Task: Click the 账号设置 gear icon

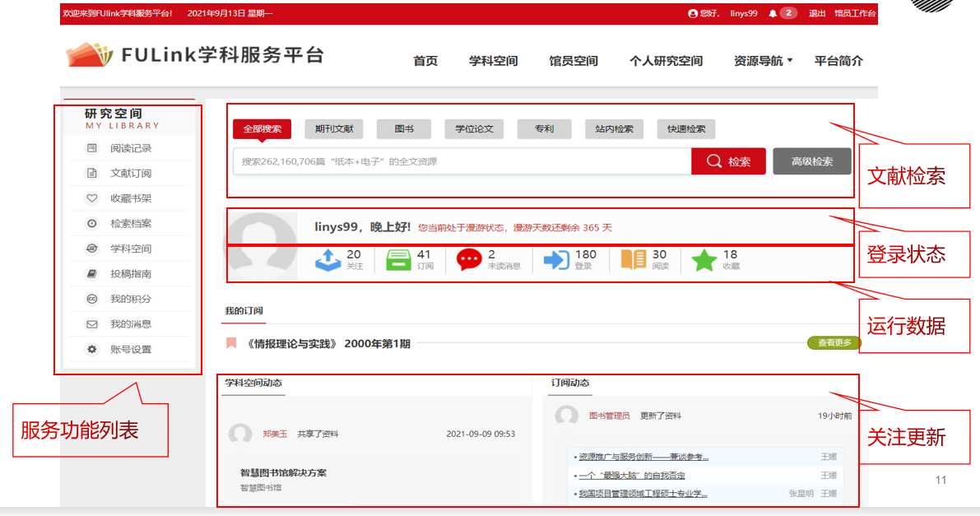Action: coord(92,349)
